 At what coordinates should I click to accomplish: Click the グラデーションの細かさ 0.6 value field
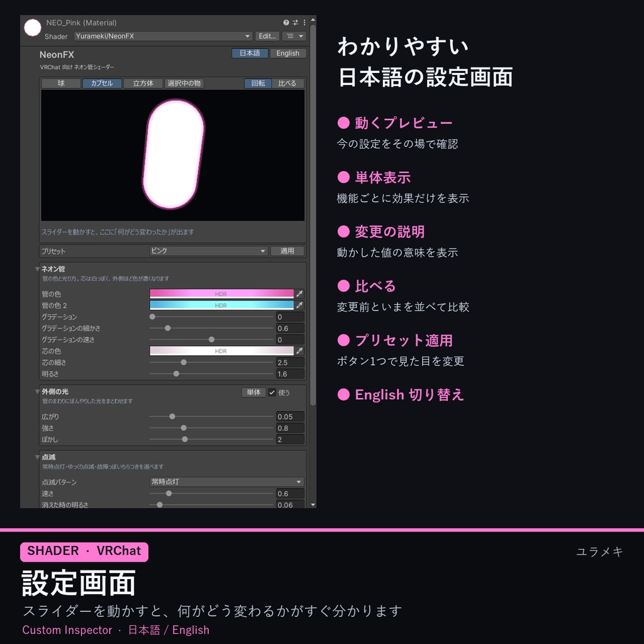point(290,328)
